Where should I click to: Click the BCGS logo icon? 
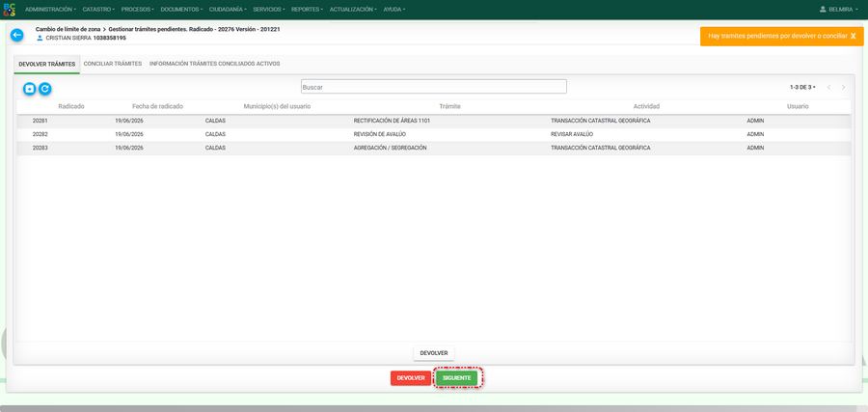tap(10, 10)
